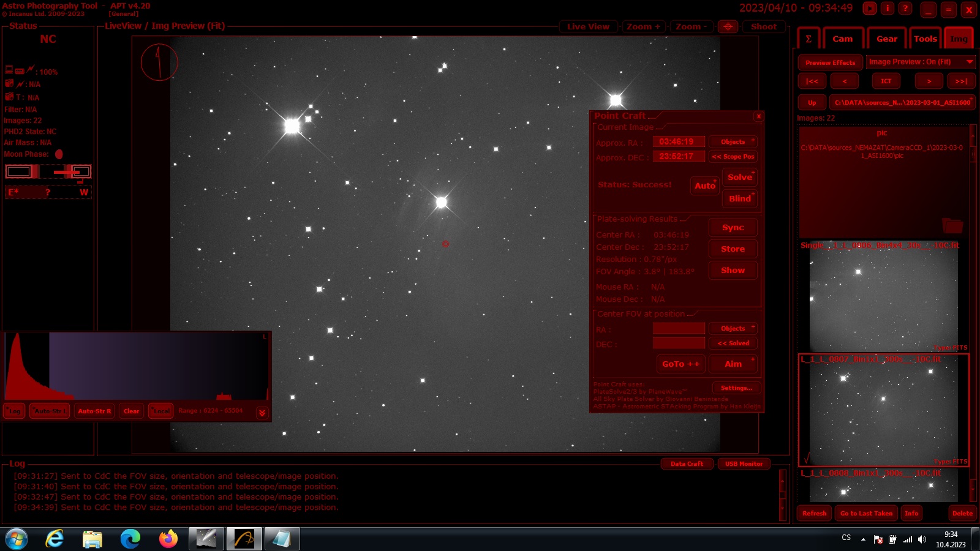Click the question mark help icon
This screenshot has width=980, height=551.
(905, 9)
